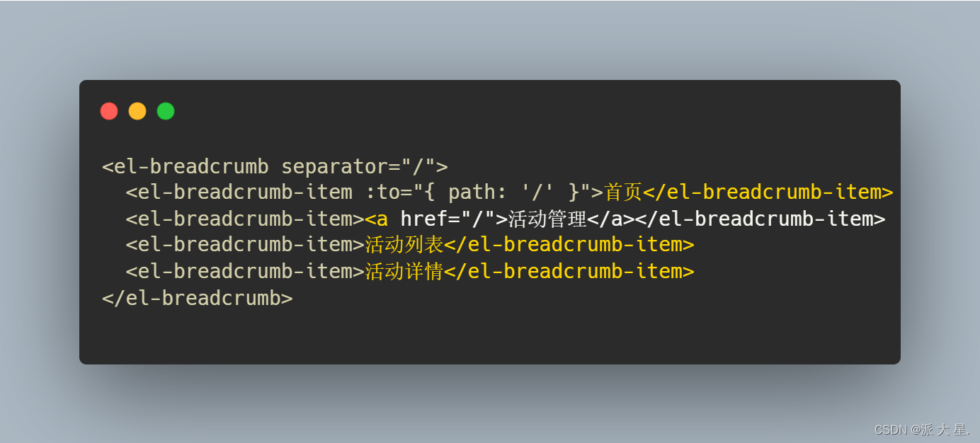Click the closing </el-breadcrumb> tag line
This screenshot has width=980, height=443.
pyautogui.click(x=197, y=298)
